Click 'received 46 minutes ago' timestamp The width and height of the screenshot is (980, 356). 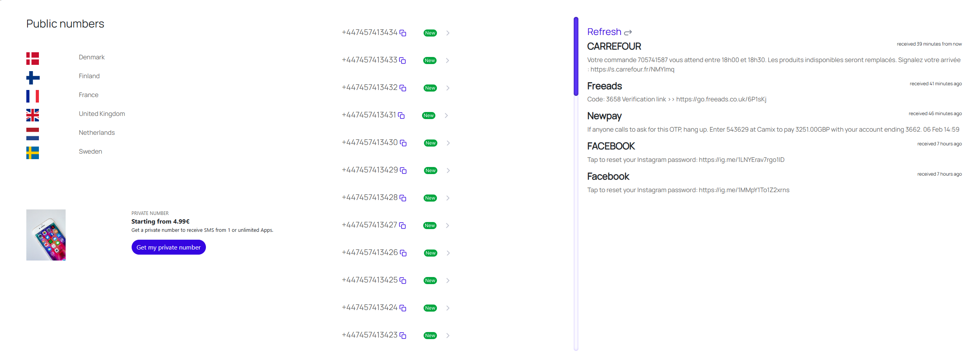click(x=935, y=114)
